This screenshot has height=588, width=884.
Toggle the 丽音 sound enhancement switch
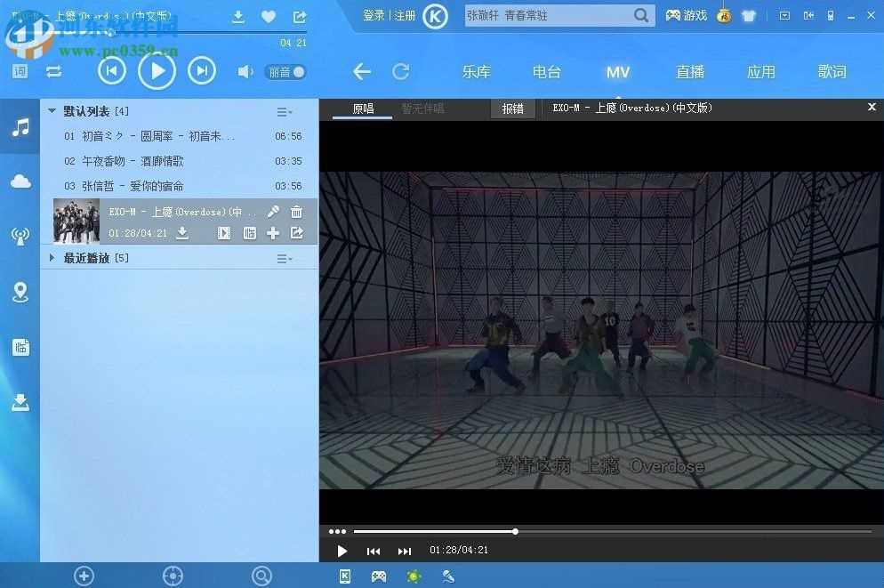point(285,72)
